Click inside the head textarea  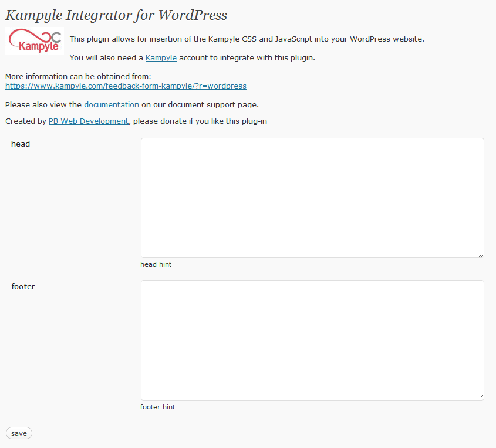click(312, 198)
